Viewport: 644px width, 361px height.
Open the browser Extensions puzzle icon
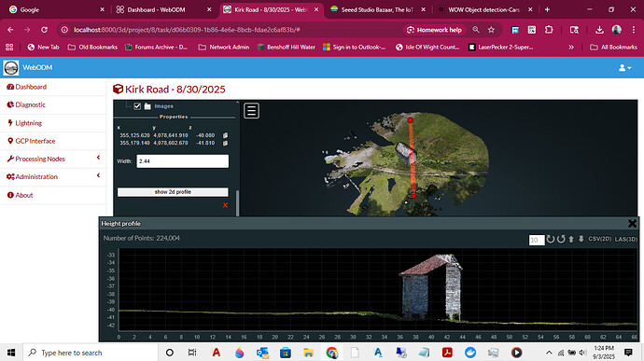tap(549, 30)
